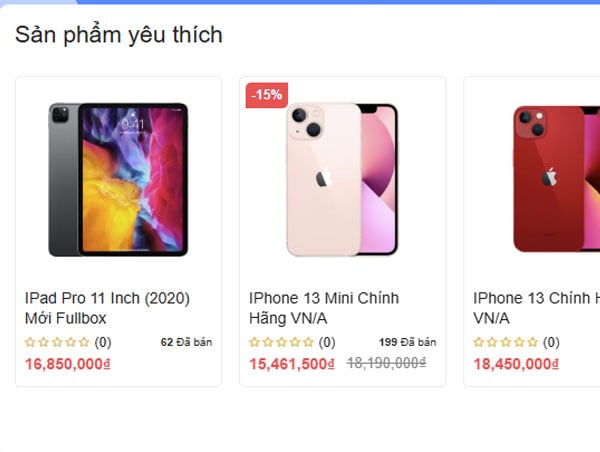Click second rating star under red iPhone 13
The width and height of the screenshot is (600, 452).
tap(492, 342)
